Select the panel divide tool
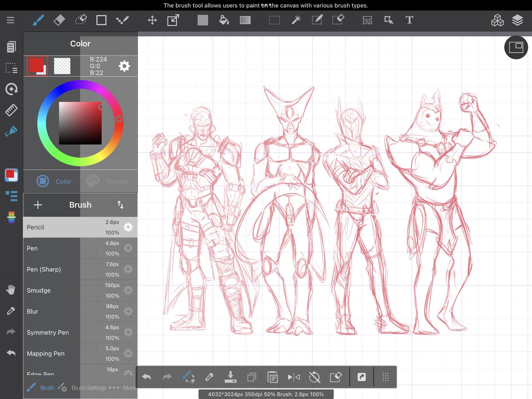 pyautogui.click(x=368, y=20)
